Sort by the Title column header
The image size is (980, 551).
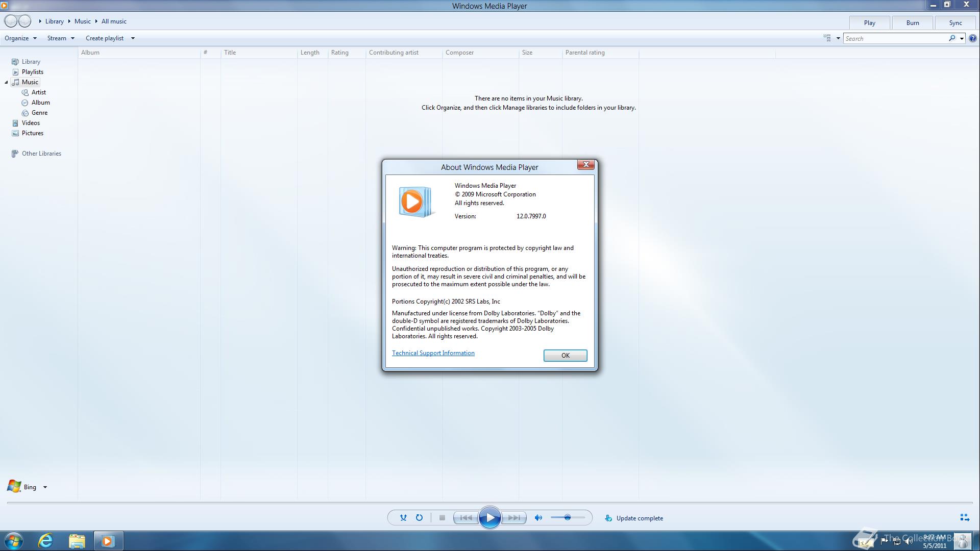[259, 53]
